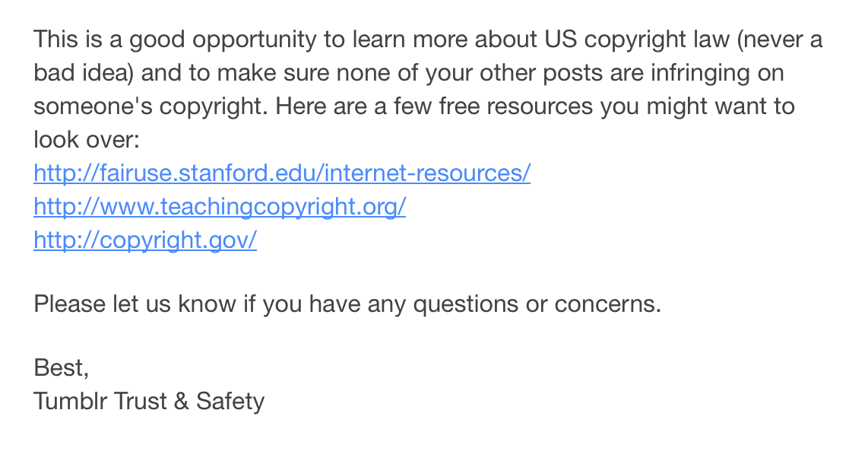
Task: Click the words 'US copyright law'
Action: click(x=637, y=40)
